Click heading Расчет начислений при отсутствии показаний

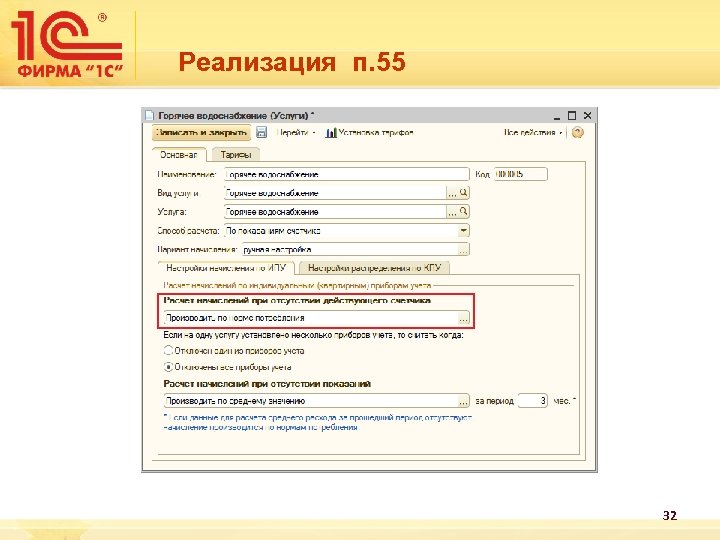coord(267,384)
